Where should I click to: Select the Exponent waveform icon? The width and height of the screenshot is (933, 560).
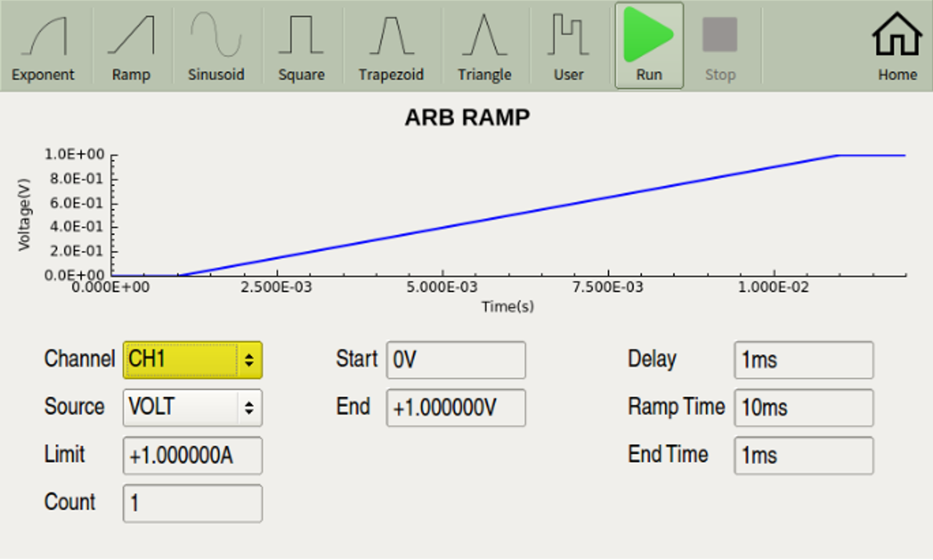pyautogui.click(x=43, y=47)
